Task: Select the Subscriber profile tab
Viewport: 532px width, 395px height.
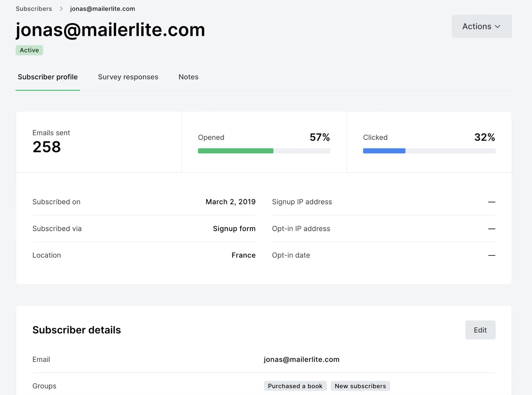Action: pyautogui.click(x=48, y=77)
